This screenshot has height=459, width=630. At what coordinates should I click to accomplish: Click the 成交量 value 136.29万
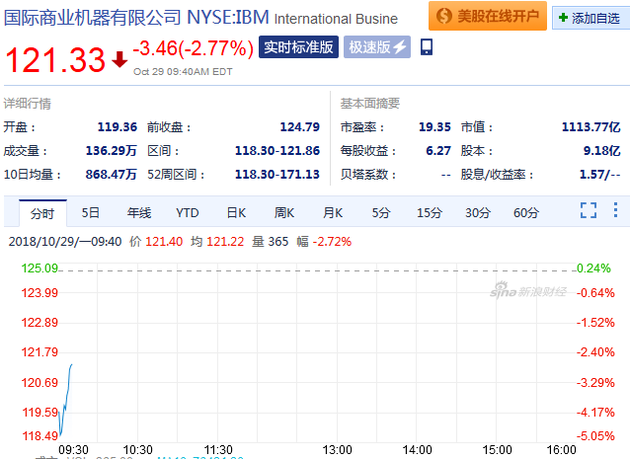tap(111, 151)
